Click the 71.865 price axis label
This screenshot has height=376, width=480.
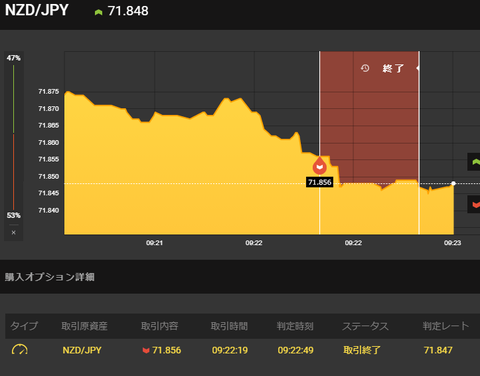point(49,125)
